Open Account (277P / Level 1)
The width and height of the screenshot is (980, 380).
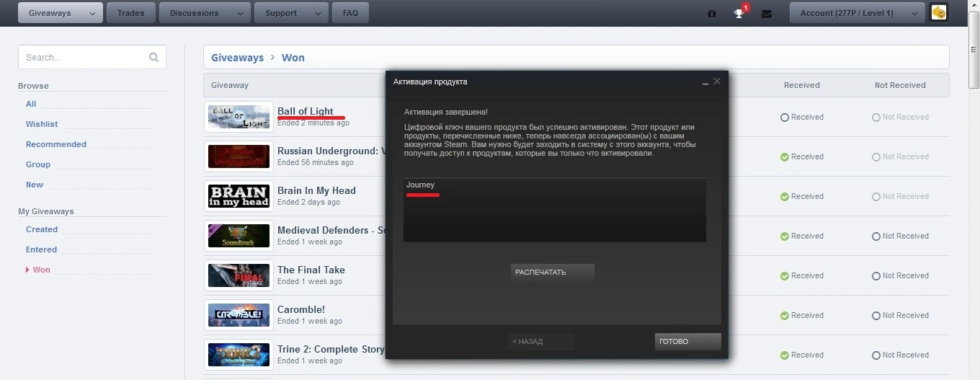(847, 13)
